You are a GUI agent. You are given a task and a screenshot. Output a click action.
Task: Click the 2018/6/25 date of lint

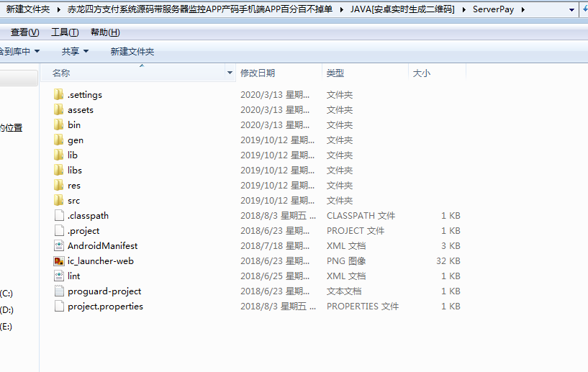(x=275, y=276)
